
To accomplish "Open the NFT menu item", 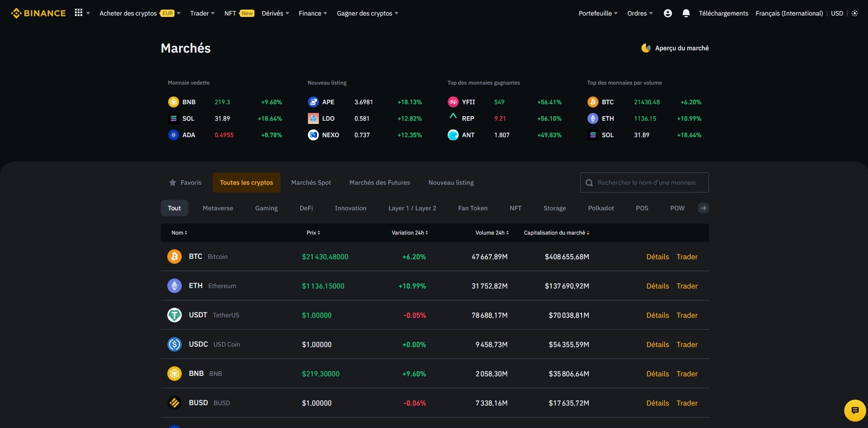I will coord(230,13).
